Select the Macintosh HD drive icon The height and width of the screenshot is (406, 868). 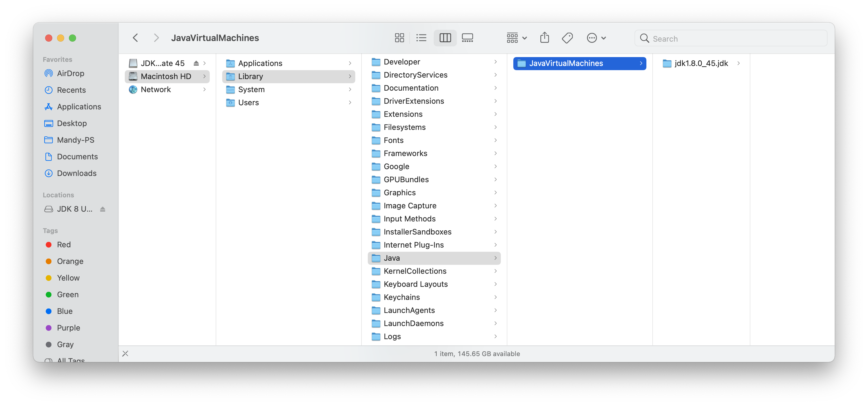click(133, 76)
